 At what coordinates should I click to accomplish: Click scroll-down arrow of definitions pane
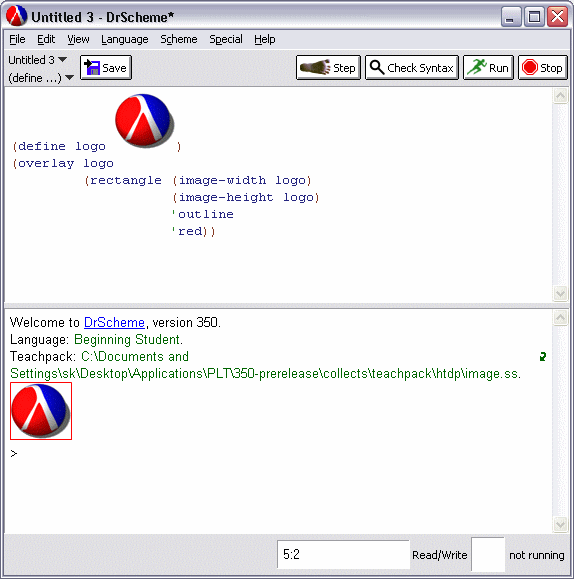point(560,294)
